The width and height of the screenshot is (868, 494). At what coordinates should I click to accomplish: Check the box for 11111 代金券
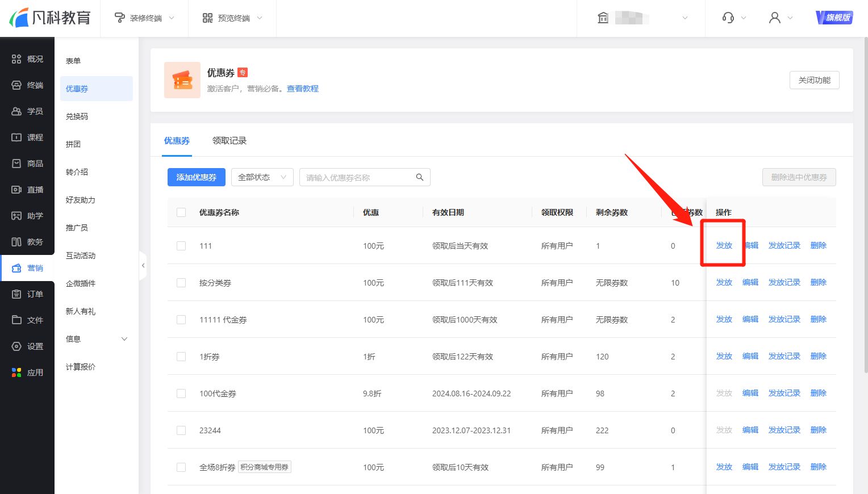pyautogui.click(x=181, y=320)
